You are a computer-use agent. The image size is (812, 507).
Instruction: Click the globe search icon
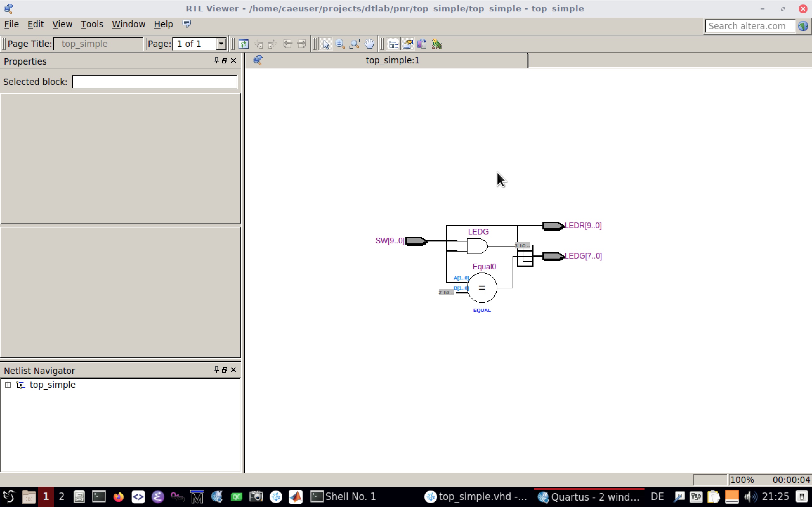(x=803, y=26)
